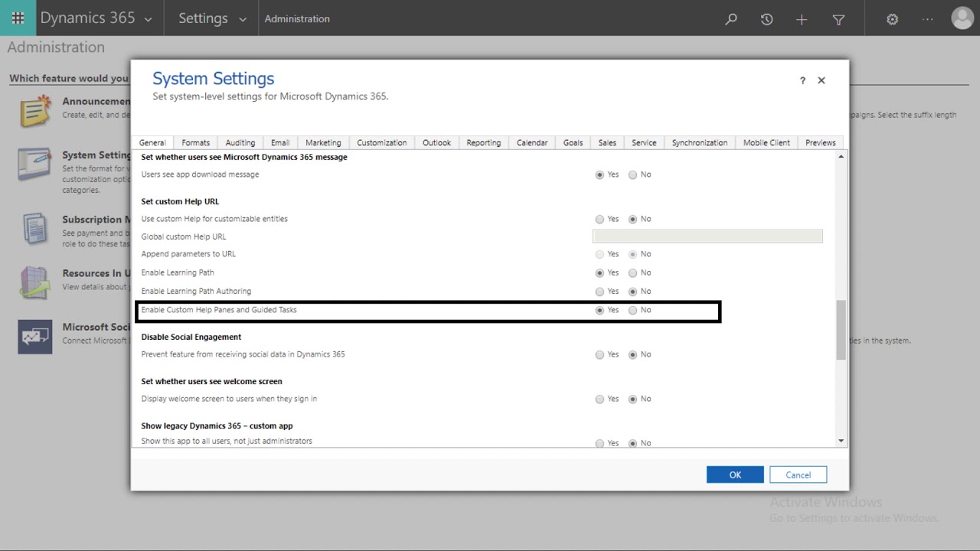Click the OK button
The image size is (980, 551).
735,474
